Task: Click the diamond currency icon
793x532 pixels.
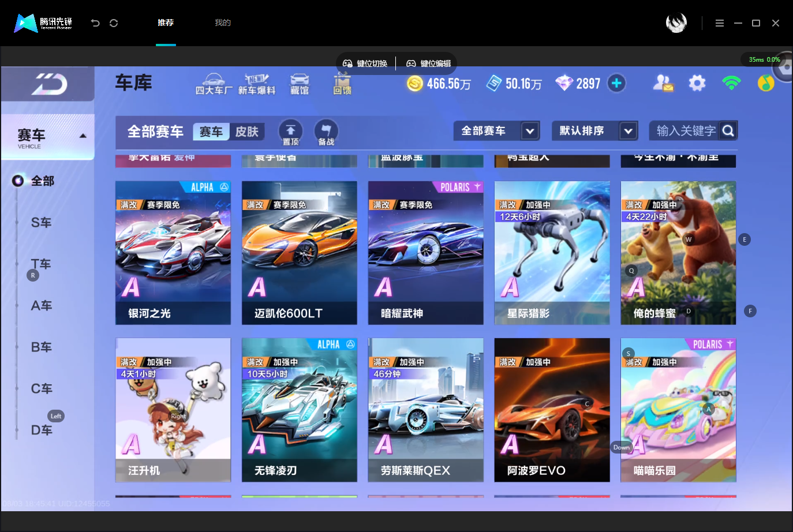Action: coord(564,84)
